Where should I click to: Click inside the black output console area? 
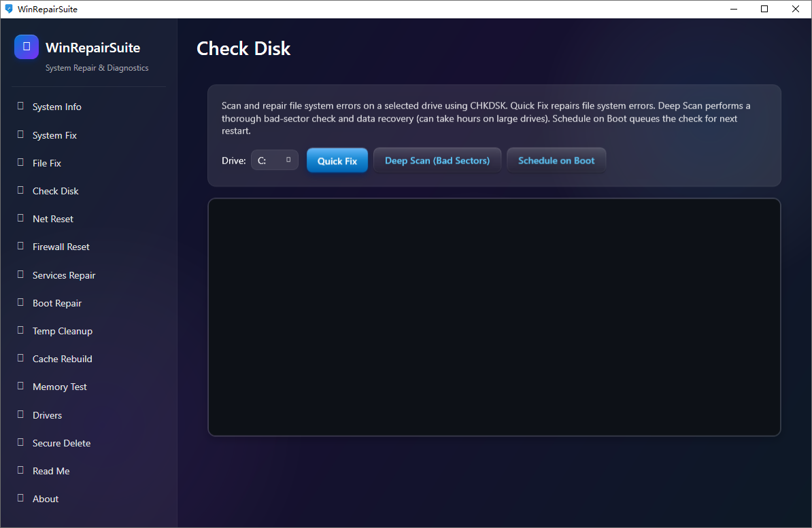(x=494, y=317)
